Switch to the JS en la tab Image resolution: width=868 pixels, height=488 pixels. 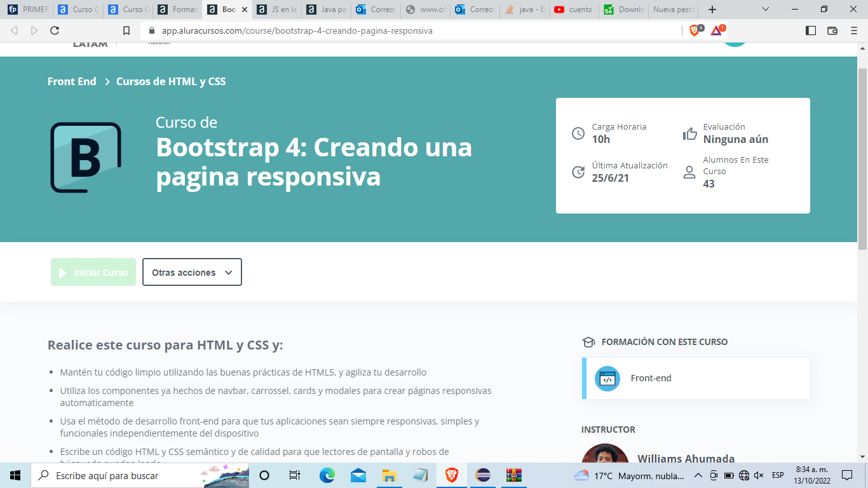click(276, 10)
